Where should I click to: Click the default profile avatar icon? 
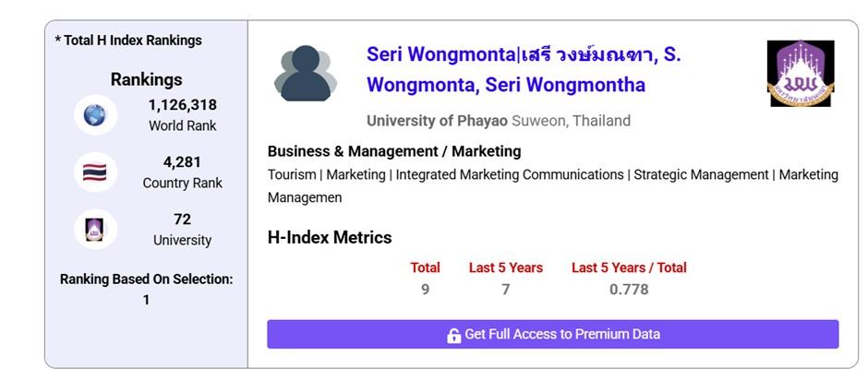305,73
